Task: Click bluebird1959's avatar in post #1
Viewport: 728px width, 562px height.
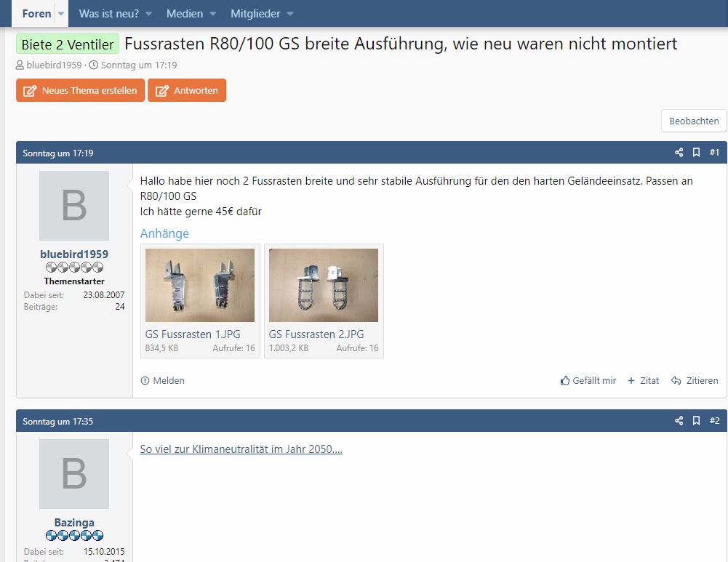Action: pos(74,206)
